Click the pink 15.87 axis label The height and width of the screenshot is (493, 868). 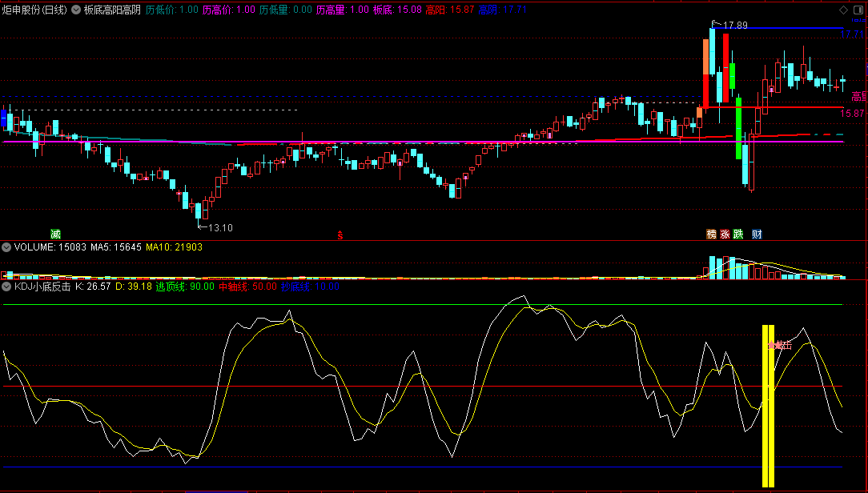852,114
